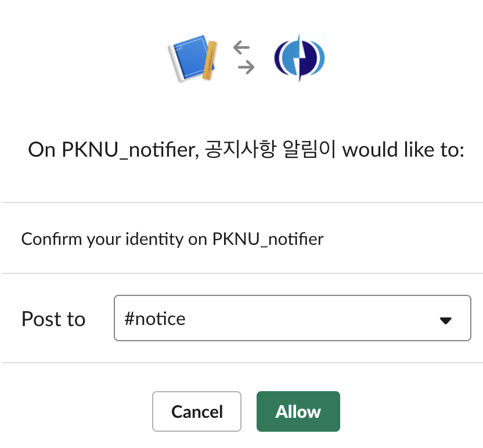Approve the authorization request
The height and width of the screenshot is (448, 483).
pyautogui.click(x=298, y=411)
